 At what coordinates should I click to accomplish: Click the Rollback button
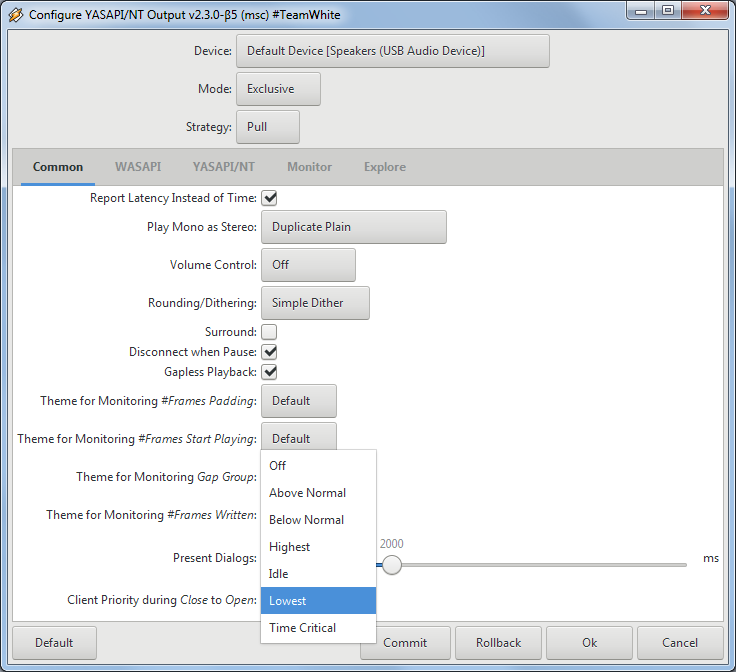coord(498,643)
